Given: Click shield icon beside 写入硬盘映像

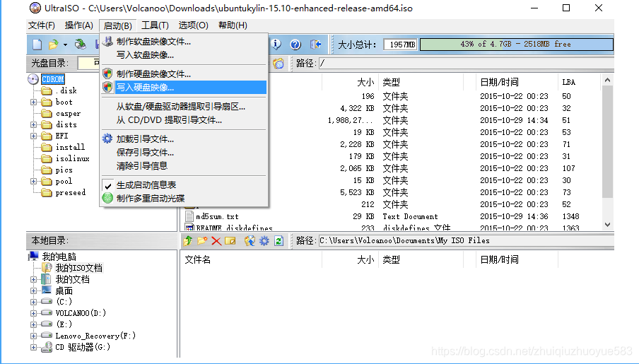Looking at the screenshot, I should (x=107, y=87).
